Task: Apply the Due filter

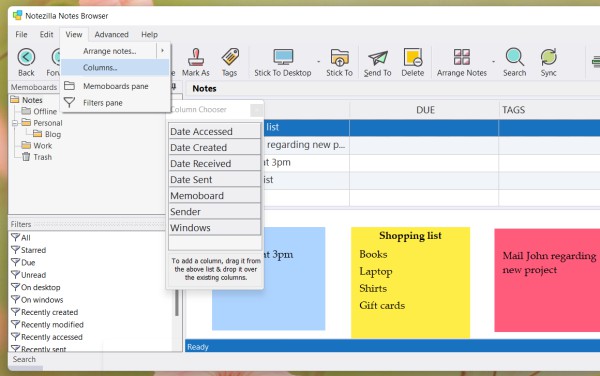Action: (23, 262)
